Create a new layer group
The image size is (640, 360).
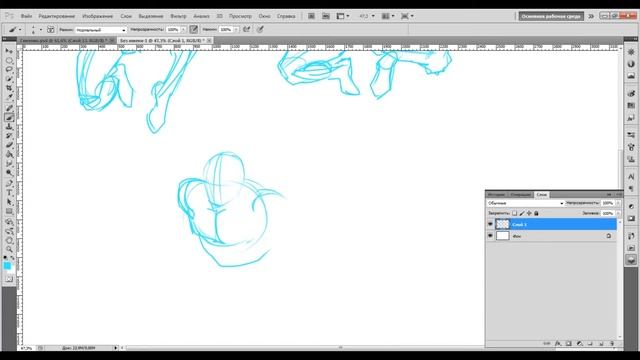click(x=590, y=344)
